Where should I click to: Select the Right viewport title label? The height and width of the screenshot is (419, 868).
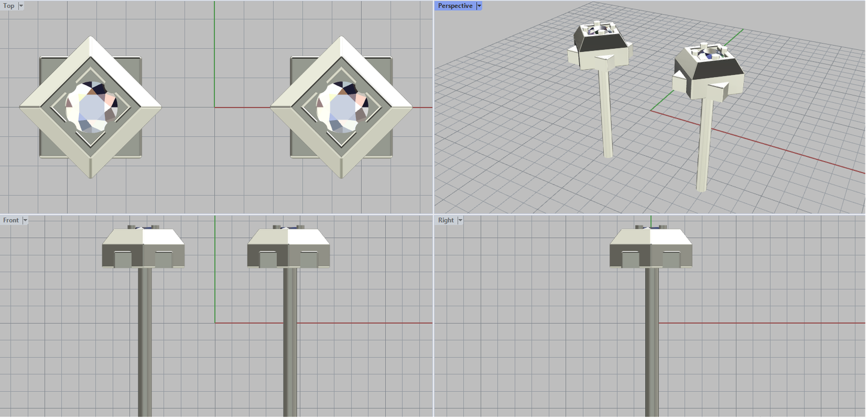point(445,220)
